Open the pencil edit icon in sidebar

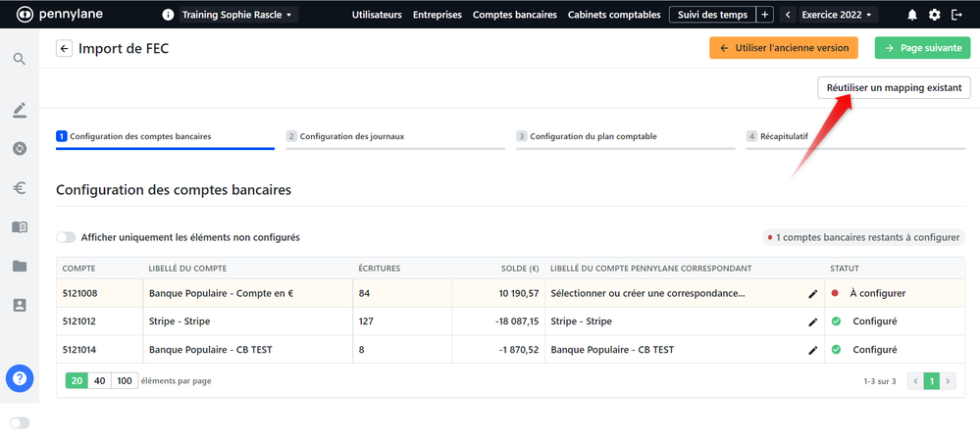click(20, 110)
